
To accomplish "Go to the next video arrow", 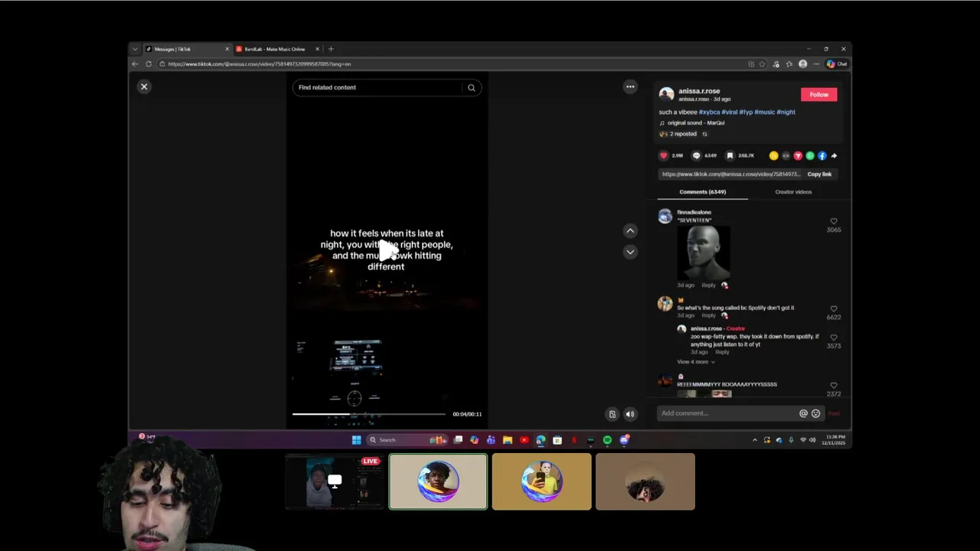I will (x=630, y=251).
